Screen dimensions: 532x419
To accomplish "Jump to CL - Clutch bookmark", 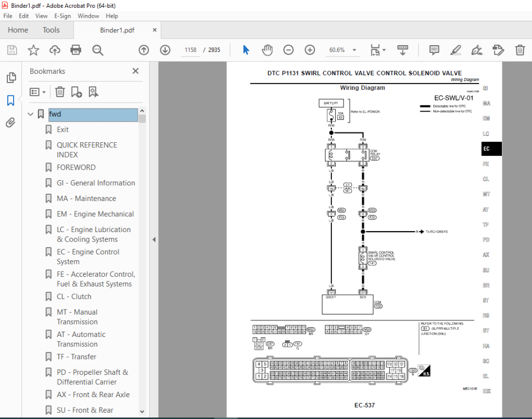I will pyautogui.click(x=74, y=296).
